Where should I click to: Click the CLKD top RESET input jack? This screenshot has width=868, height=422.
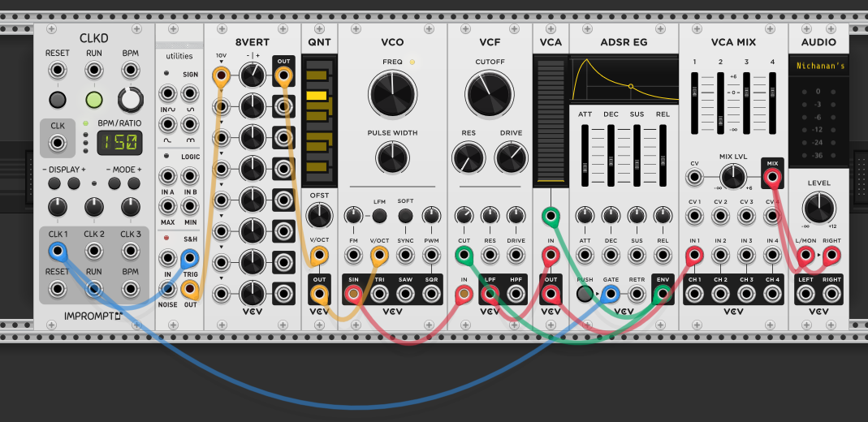click(58, 71)
